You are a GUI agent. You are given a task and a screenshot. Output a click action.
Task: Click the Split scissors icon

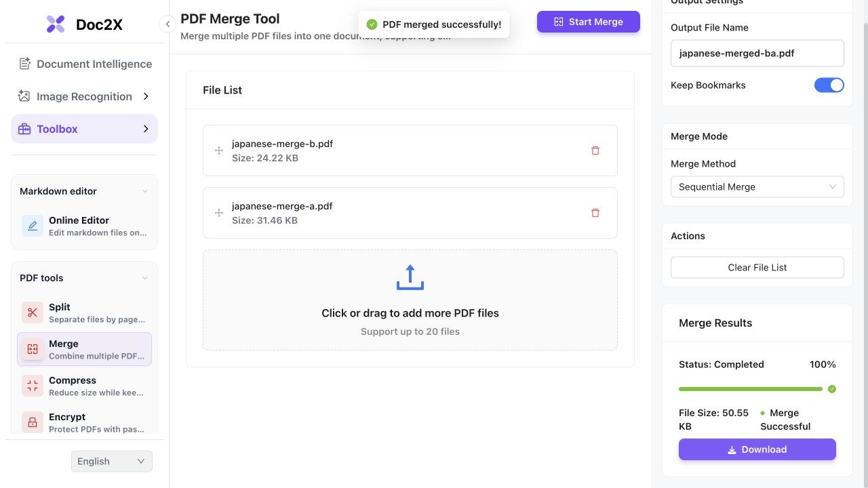tap(33, 312)
